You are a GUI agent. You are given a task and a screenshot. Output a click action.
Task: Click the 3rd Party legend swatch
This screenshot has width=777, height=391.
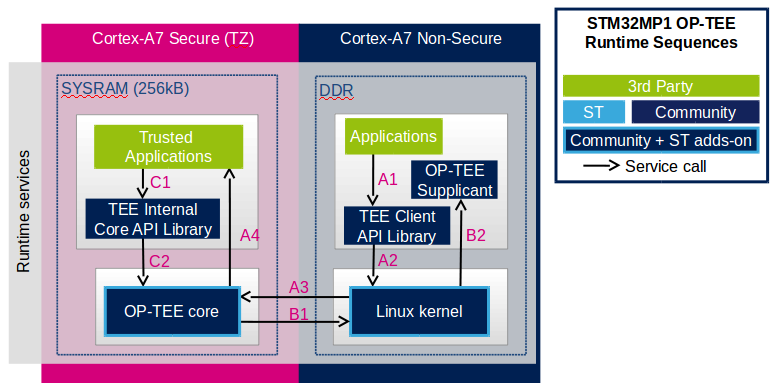pos(661,86)
